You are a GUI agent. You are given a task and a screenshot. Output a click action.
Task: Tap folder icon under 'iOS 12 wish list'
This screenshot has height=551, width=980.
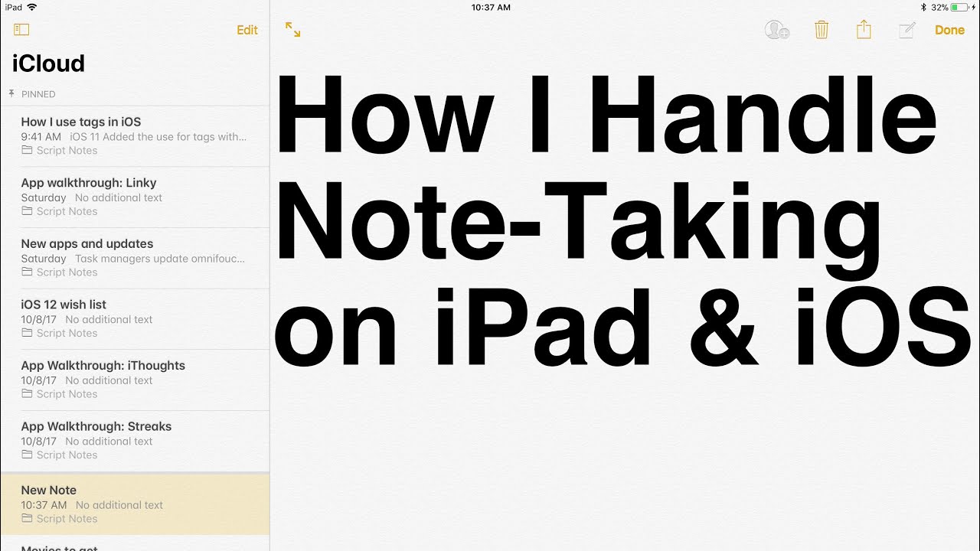tap(27, 333)
